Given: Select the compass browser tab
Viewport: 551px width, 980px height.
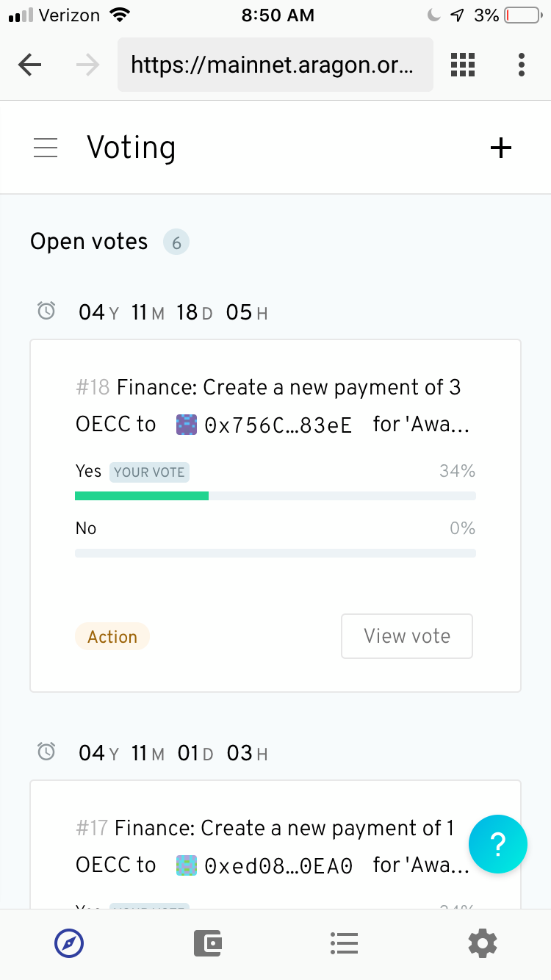Looking at the screenshot, I should (x=69, y=943).
